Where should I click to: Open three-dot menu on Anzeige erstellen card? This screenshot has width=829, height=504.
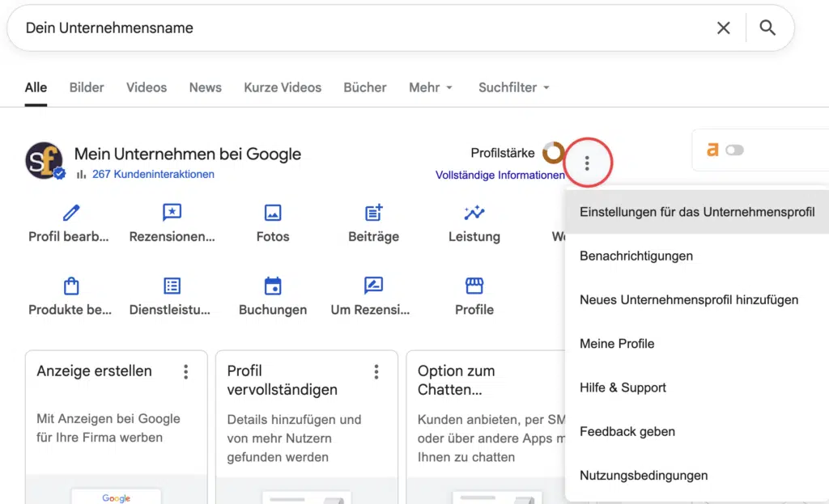(185, 372)
